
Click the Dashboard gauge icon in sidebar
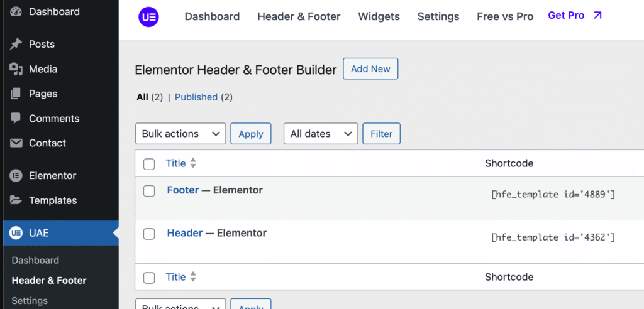pos(16,12)
